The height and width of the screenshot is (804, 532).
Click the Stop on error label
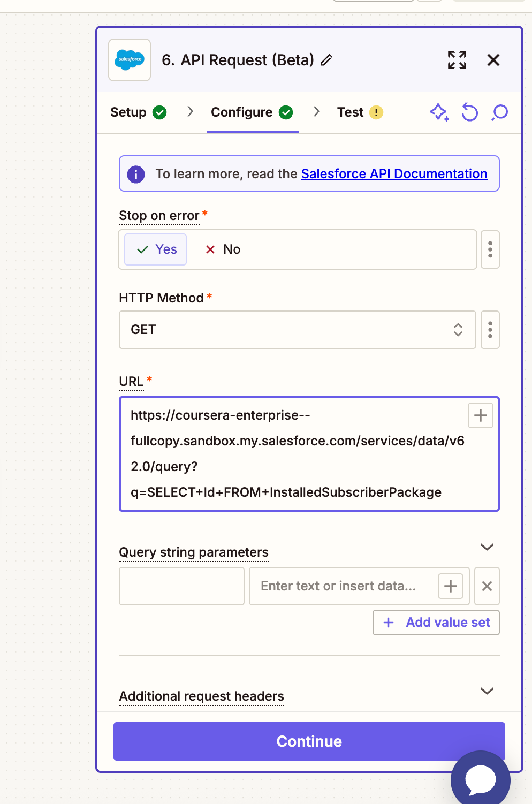(159, 216)
